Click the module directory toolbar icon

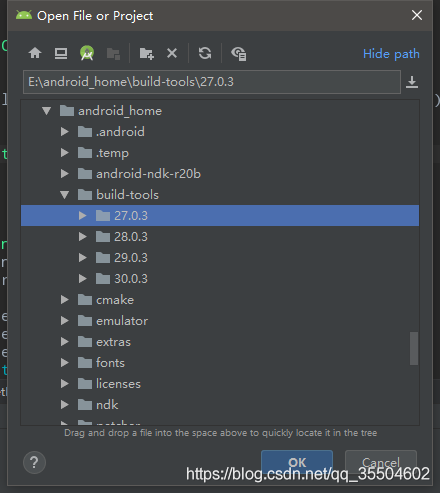(x=113, y=53)
